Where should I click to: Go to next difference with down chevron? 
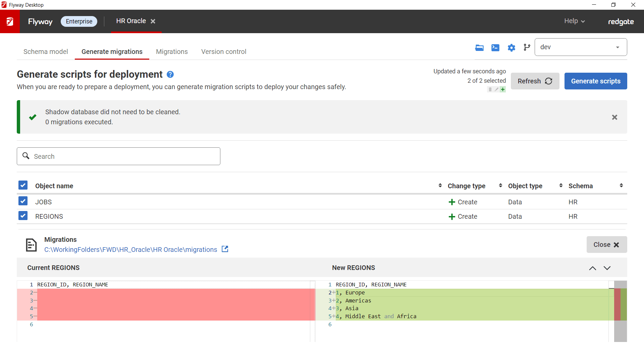click(607, 268)
